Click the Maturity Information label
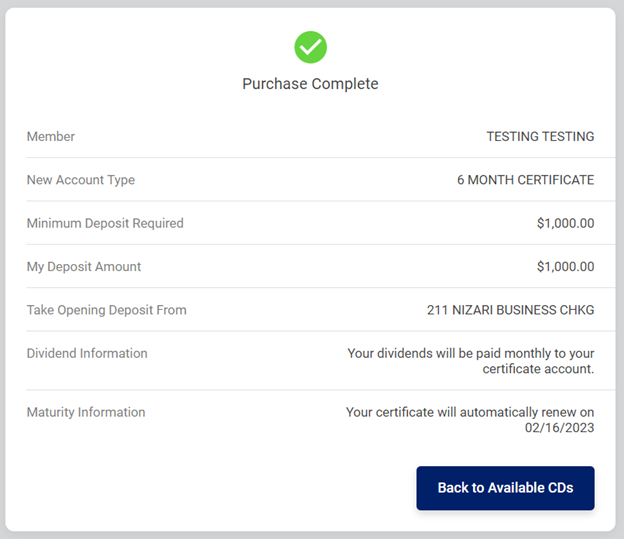624x539 pixels. click(86, 412)
